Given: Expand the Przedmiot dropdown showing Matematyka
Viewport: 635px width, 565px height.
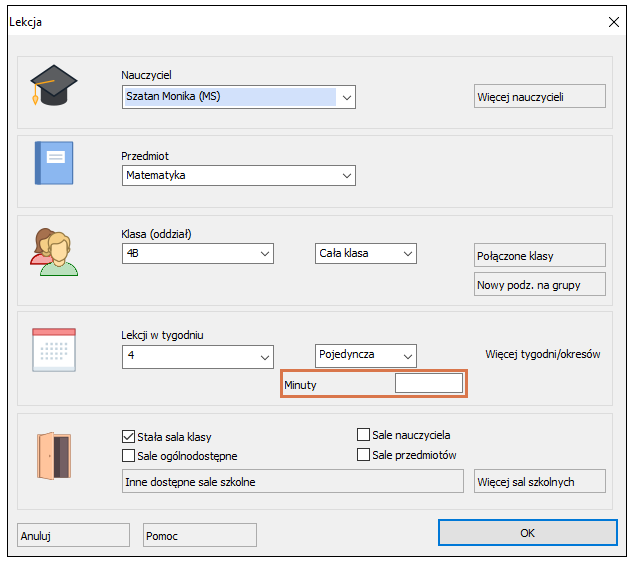Looking at the screenshot, I should coord(346,176).
